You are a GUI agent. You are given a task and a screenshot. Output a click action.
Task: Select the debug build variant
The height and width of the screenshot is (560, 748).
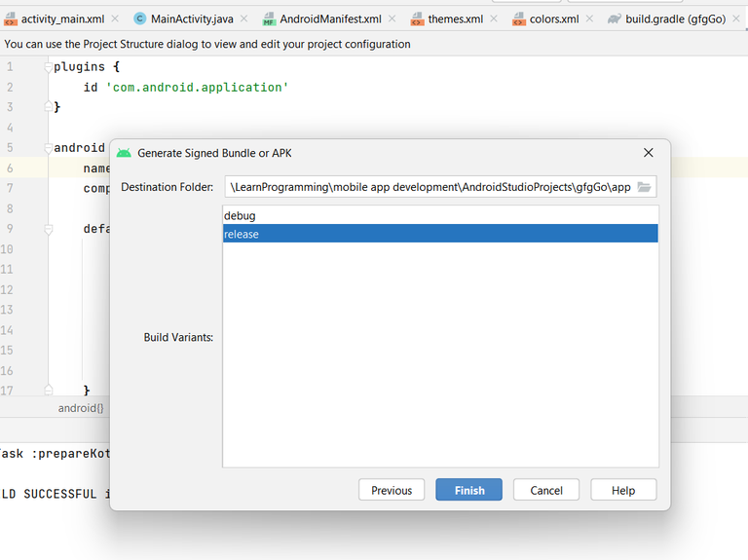tap(440, 215)
